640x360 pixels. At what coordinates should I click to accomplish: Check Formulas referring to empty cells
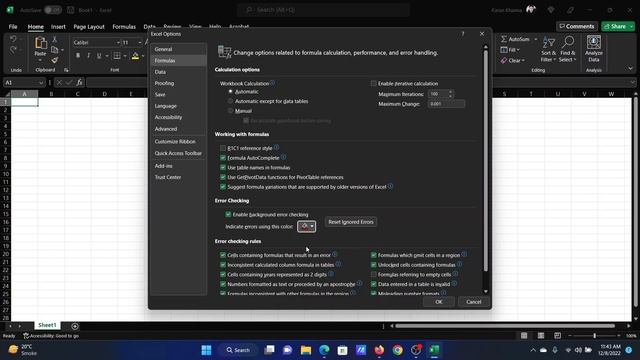point(373,274)
